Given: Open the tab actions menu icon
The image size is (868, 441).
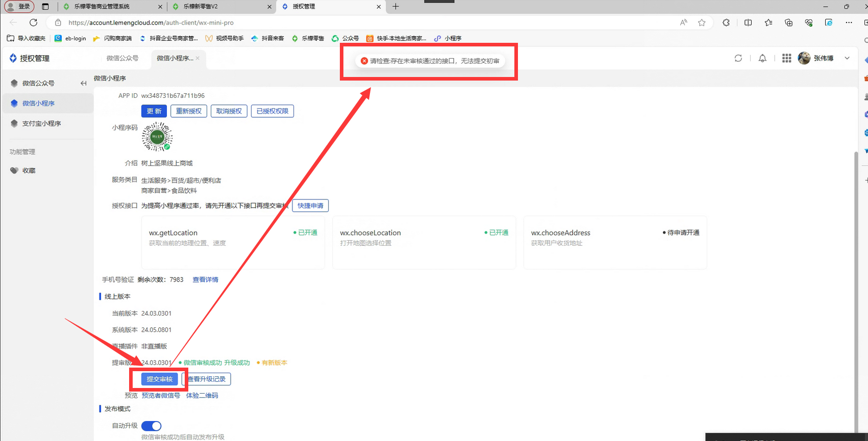Looking at the screenshot, I should pos(45,7).
